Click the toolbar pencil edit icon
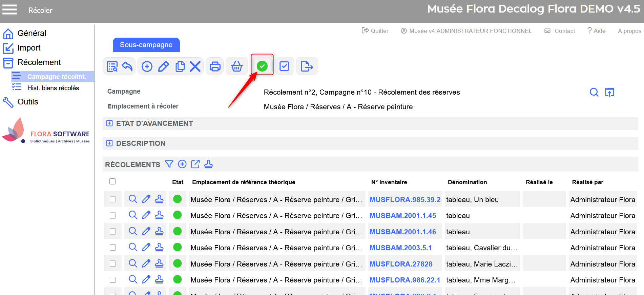Viewport: 644px width, 295px height. click(x=164, y=66)
